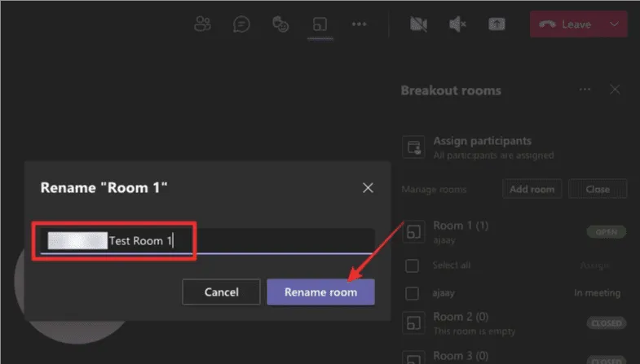Screen dimensions: 640x364
Task: Click the In meeting status text
Action: point(597,293)
